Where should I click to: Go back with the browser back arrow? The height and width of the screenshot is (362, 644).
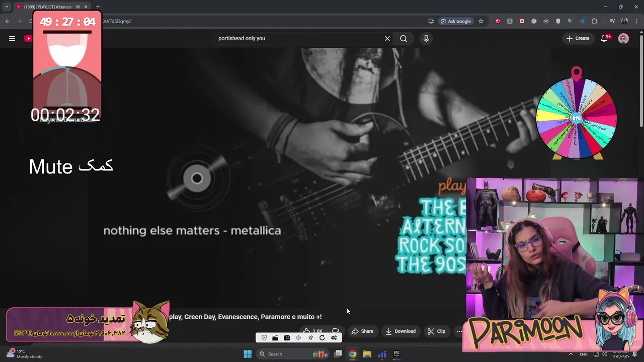coord(7,21)
